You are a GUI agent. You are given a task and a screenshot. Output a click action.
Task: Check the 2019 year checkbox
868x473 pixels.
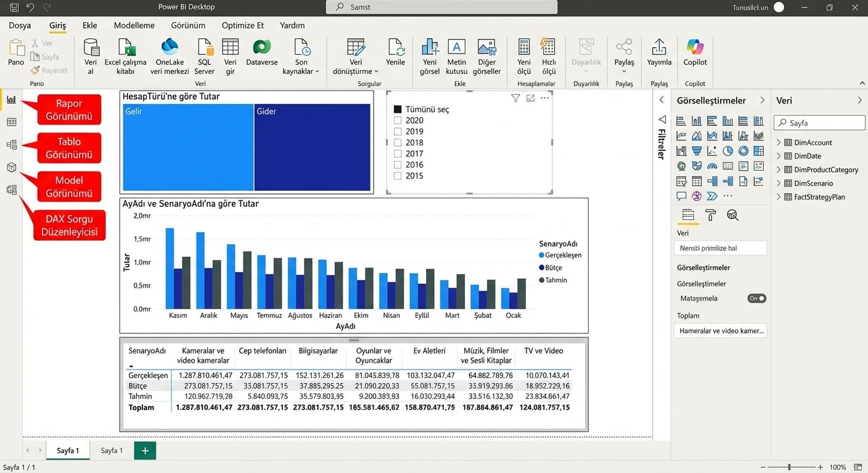[x=398, y=131]
